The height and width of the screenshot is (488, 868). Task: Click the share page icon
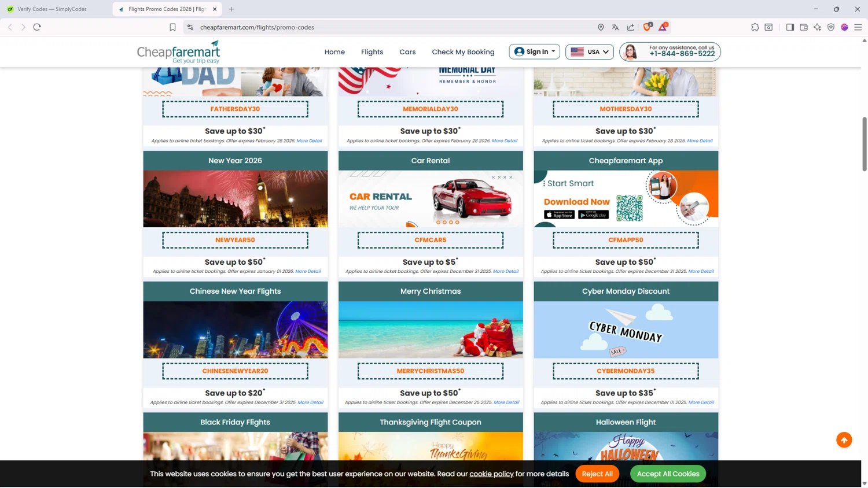click(x=630, y=27)
